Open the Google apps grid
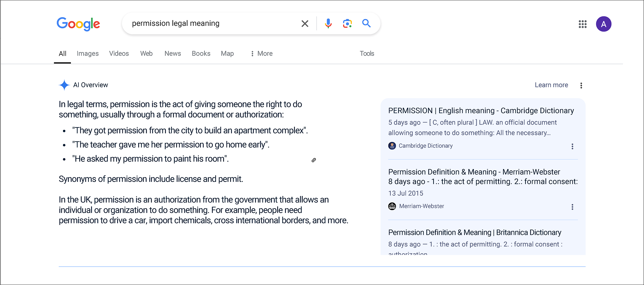Image resolution: width=644 pixels, height=285 pixels. tap(582, 24)
